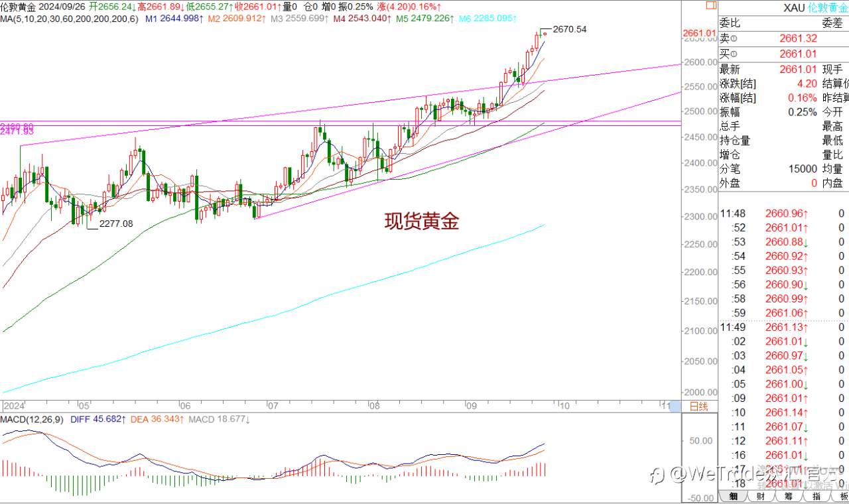Viewport: 849px width, 504px height.
Task: Select the 11:49 tick row 2661.13
Action: coord(783,328)
